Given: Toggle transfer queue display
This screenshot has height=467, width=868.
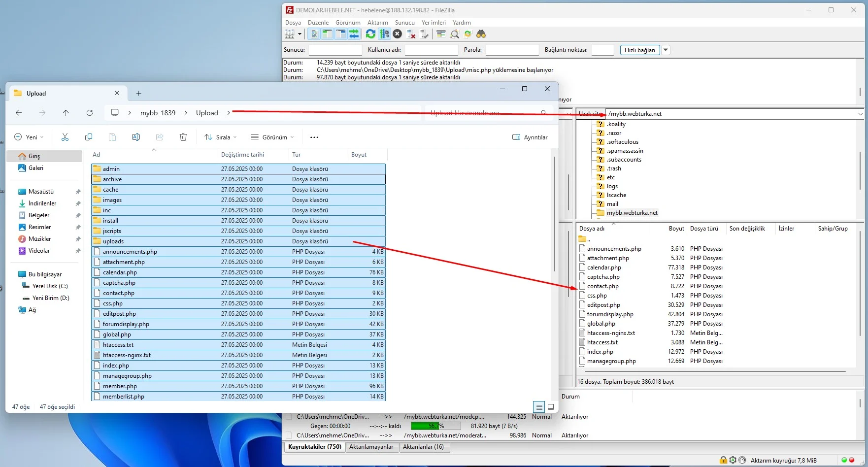Looking at the screenshot, I should [354, 34].
